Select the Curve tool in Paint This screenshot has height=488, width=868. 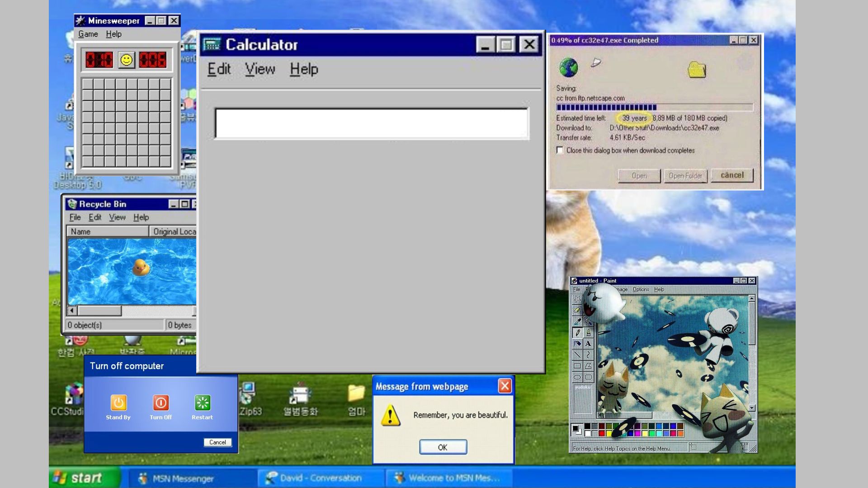tap(588, 354)
